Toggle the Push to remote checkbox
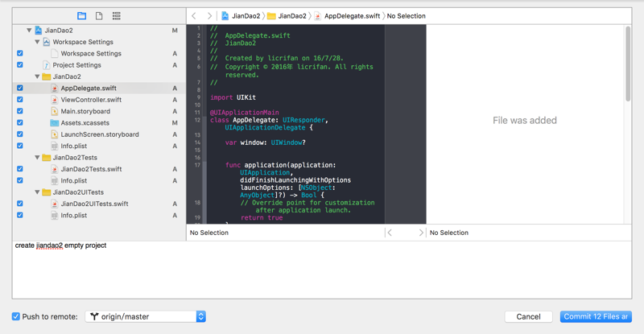This screenshot has width=644, height=334. (15, 316)
